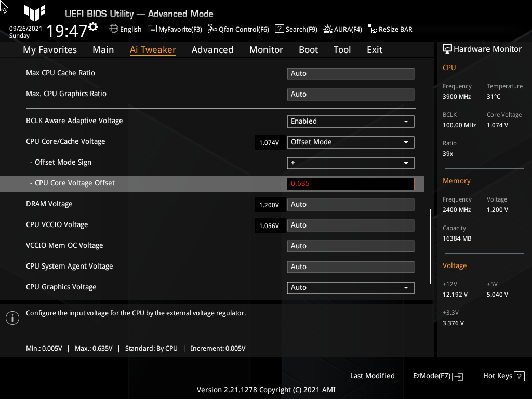Open BIOS Search using the F9 icon
Screen dimensions: 532x399
tap(278, 29)
